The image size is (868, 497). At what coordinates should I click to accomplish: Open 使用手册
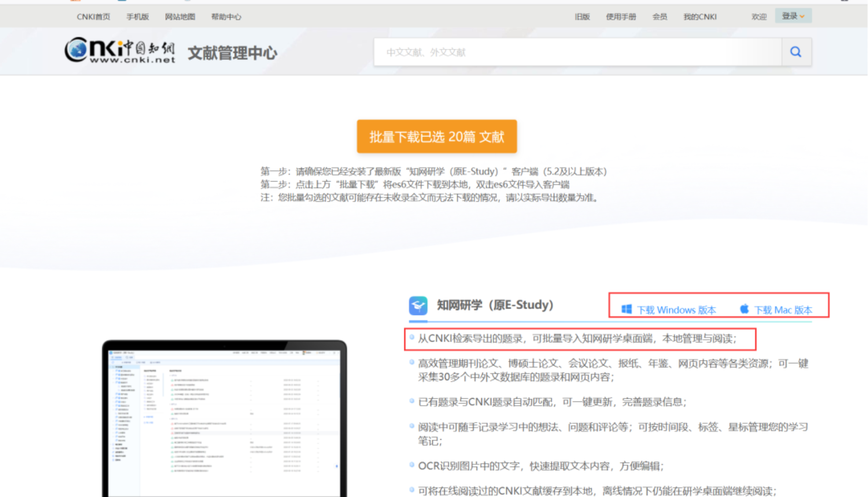click(621, 17)
